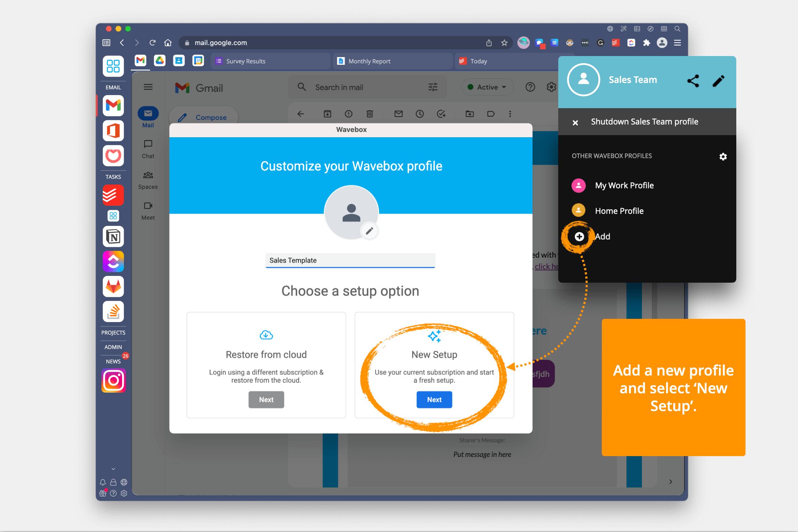Click the Gmail archive icon

(x=327, y=114)
